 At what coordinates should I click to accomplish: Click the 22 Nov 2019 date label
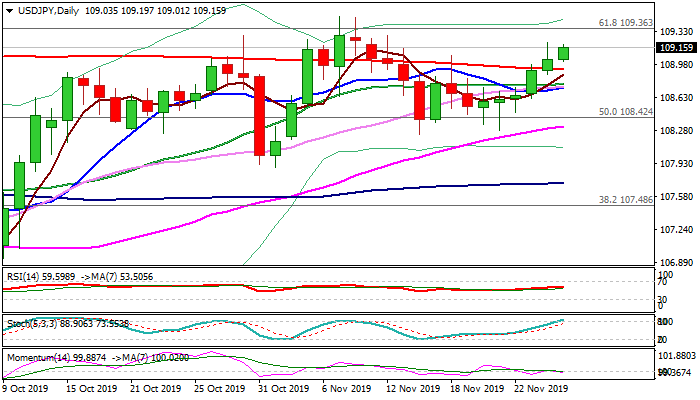click(541, 388)
